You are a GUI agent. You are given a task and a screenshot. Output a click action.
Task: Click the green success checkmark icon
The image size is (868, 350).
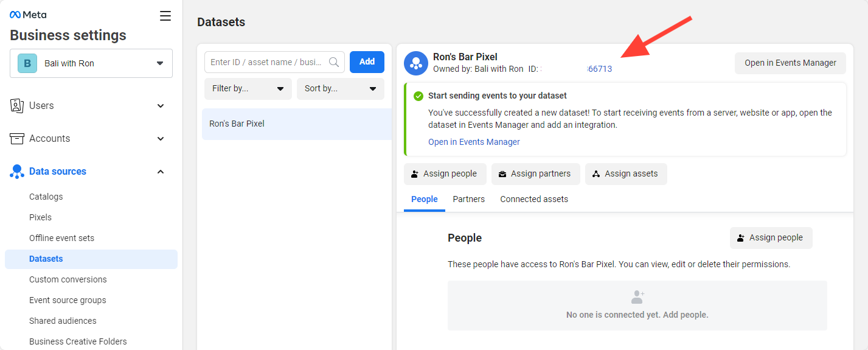point(418,96)
